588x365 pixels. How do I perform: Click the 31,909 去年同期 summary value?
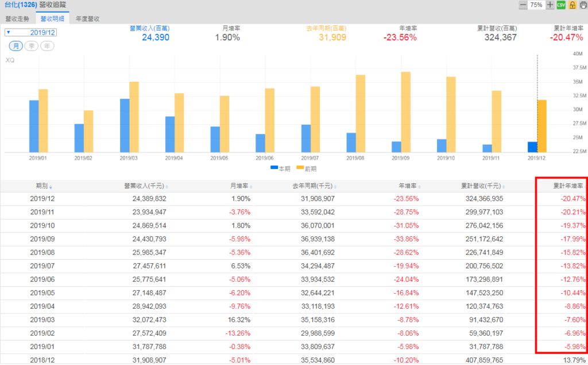[x=332, y=37]
